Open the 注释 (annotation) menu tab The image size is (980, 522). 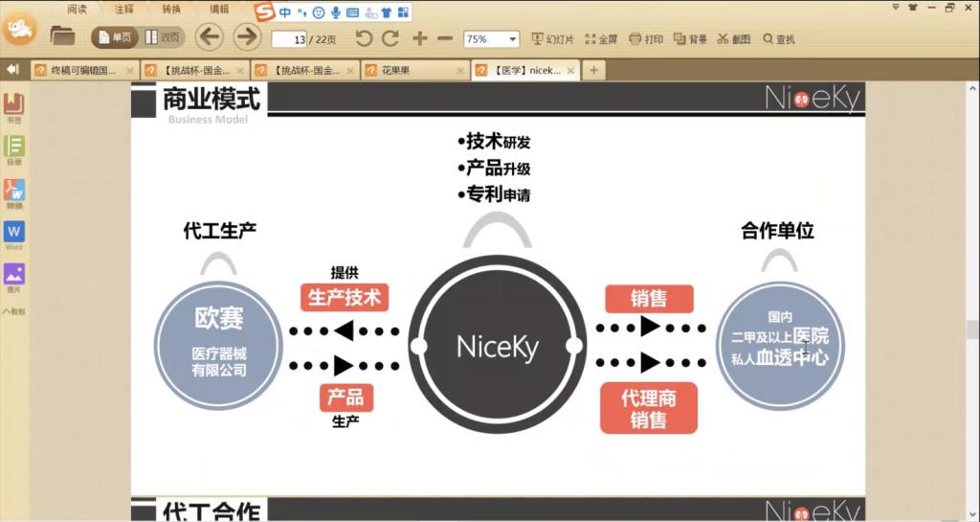[124, 9]
